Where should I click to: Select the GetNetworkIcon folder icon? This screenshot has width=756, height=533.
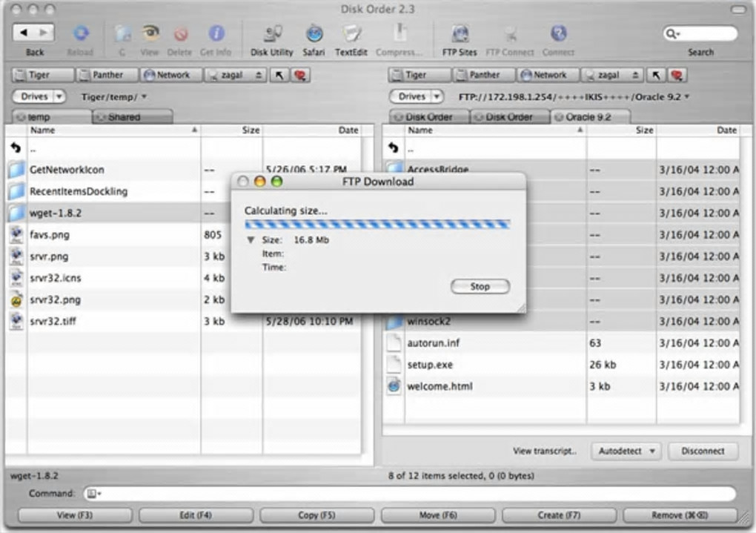coord(16,170)
